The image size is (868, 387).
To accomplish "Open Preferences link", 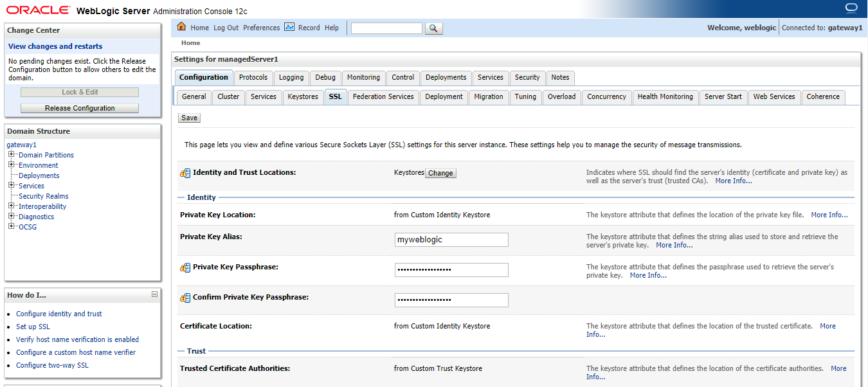I will click(261, 28).
